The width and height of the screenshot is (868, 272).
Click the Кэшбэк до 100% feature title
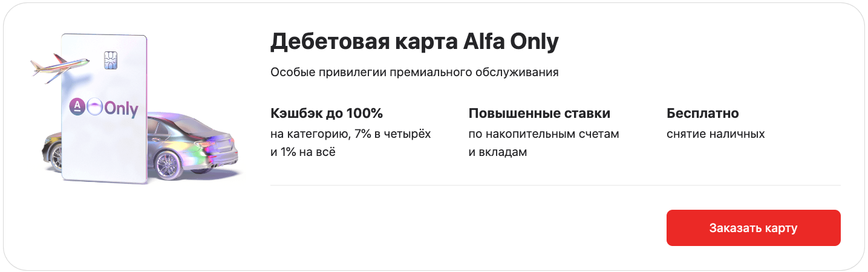[327, 114]
